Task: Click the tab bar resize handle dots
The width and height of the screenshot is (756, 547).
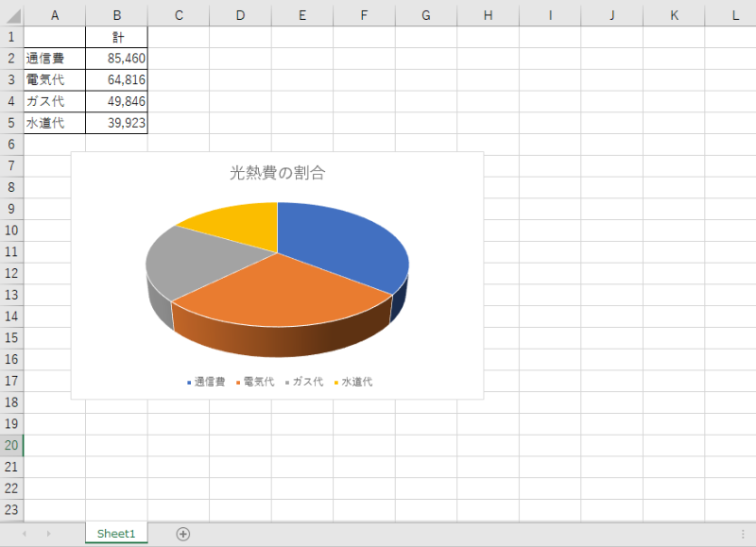Action: coord(743,534)
